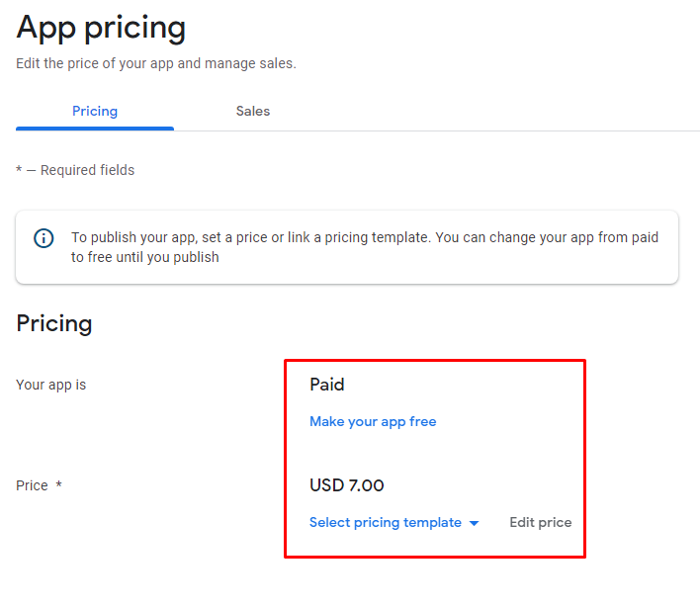Click the publish info banner message
Viewport: 700px width, 608px height.
click(x=364, y=247)
